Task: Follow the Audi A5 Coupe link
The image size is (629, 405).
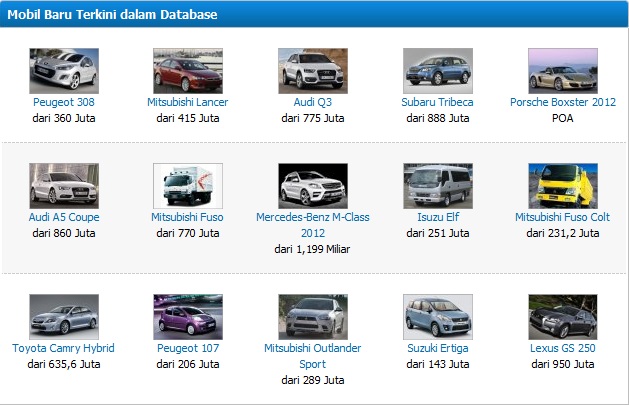Action: click(64, 217)
